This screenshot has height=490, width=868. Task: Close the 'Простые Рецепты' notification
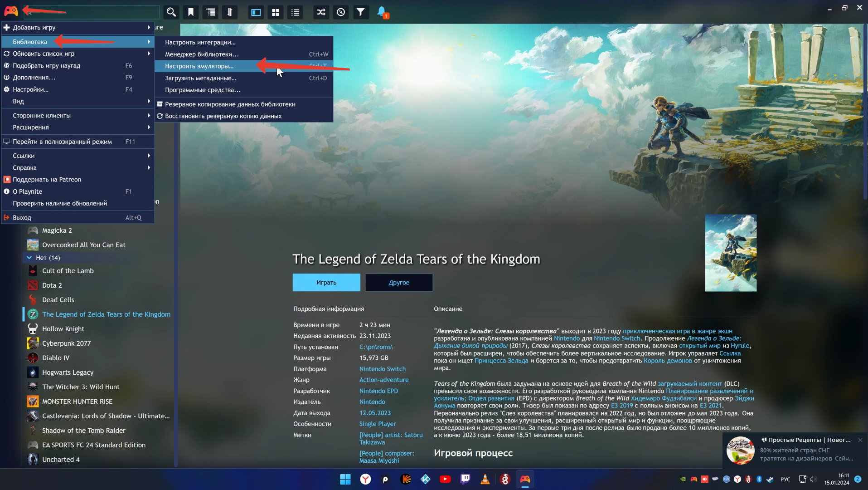(x=860, y=440)
